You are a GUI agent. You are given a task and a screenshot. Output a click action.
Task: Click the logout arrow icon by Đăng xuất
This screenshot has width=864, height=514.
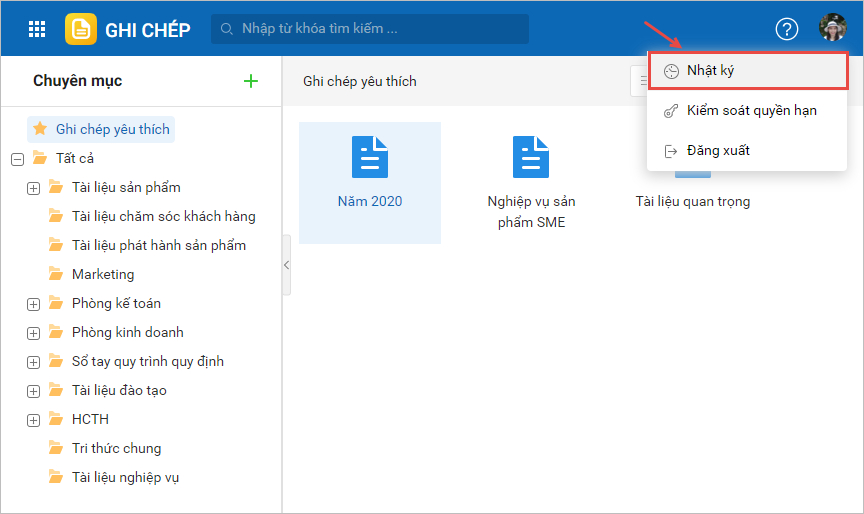[671, 151]
